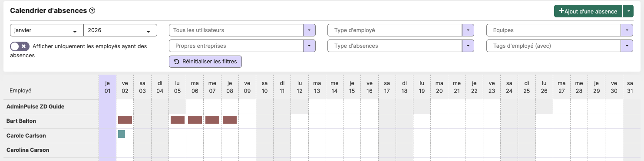The height and width of the screenshot is (161, 644).
Task: Expand the Type d'absences arrow button
Action: pos(468,46)
